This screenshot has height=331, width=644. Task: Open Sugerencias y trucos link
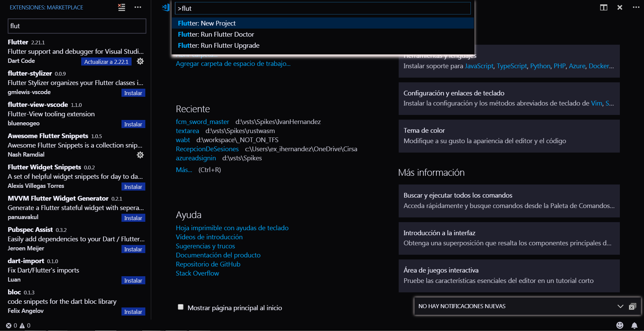[x=205, y=246]
